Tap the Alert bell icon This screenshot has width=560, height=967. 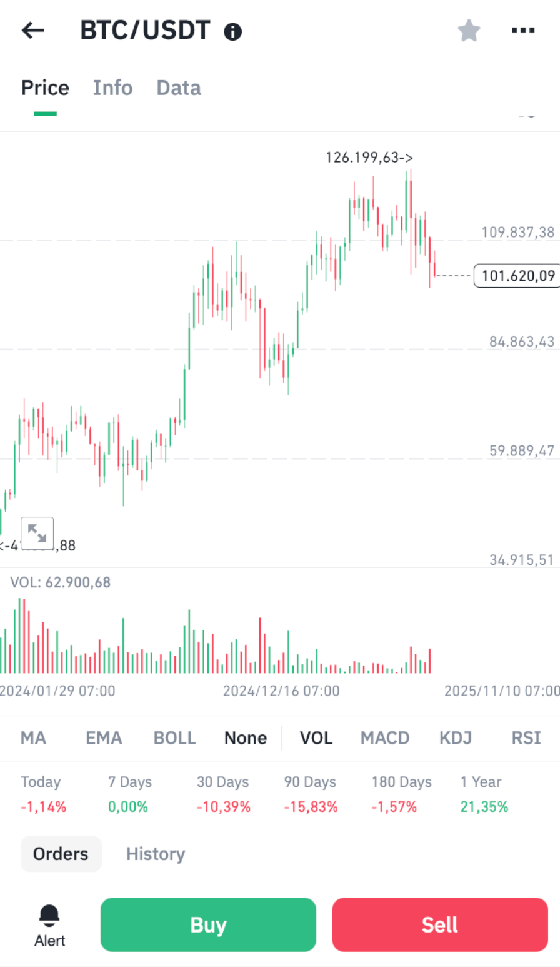coord(49,917)
